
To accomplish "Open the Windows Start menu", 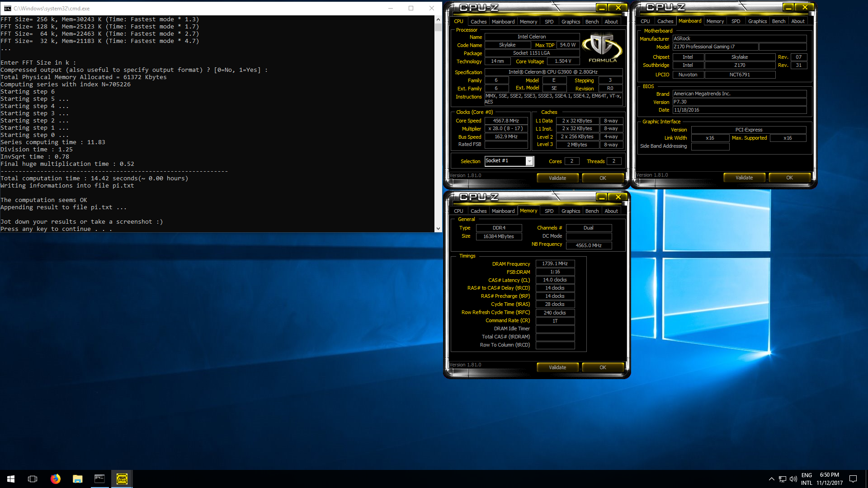I will 11,479.
